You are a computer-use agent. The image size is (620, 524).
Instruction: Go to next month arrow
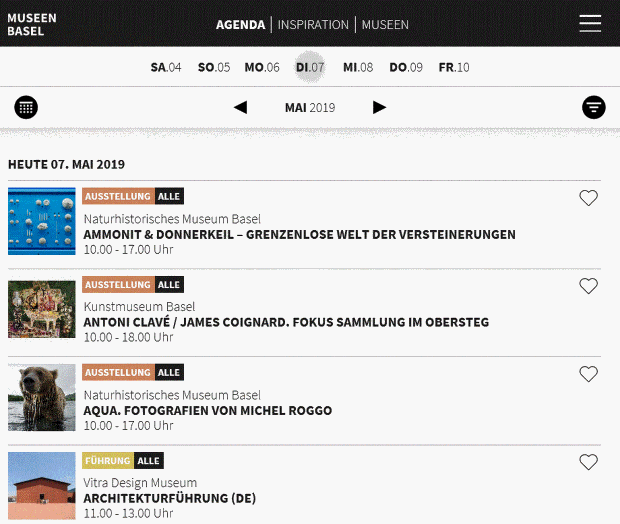coord(379,107)
